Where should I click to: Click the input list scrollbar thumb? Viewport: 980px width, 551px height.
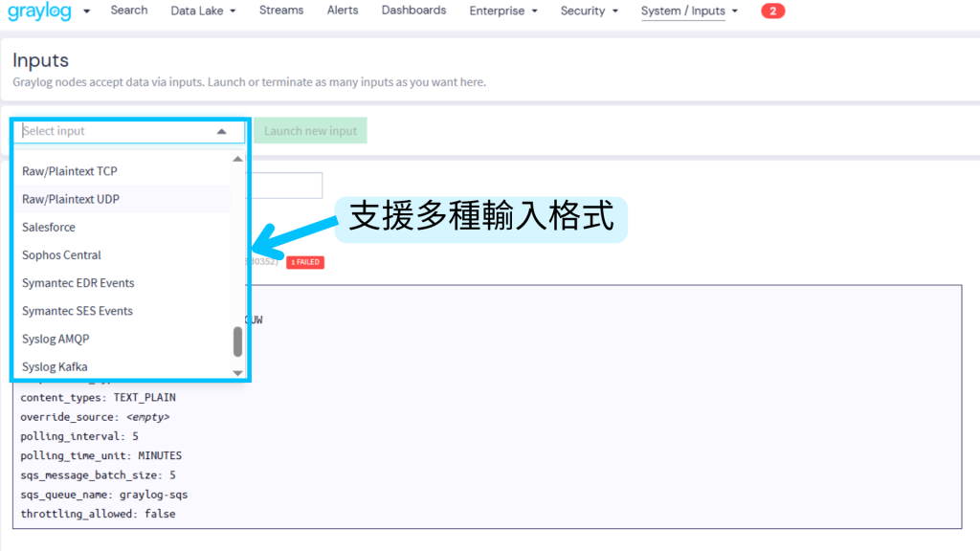[237, 342]
